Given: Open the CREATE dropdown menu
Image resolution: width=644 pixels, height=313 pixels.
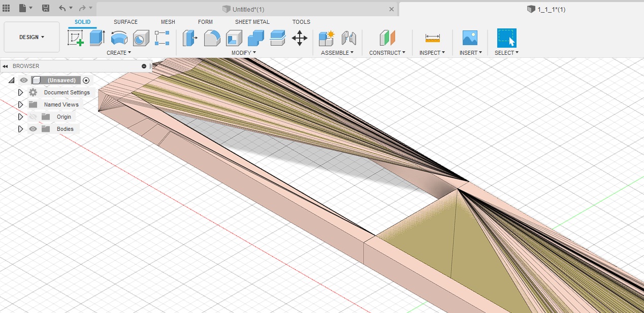Looking at the screenshot, I should pyautogui.click(x=119, y=53).
